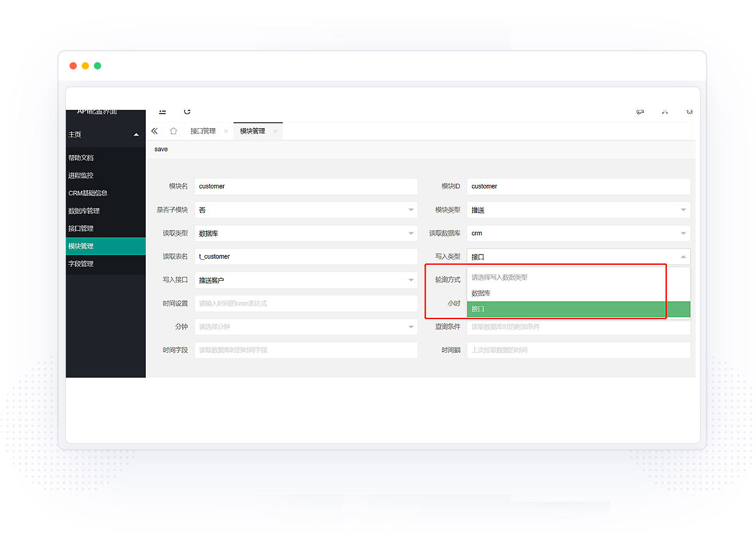Open the 分钟 dropdown
756x537 pixels.
(x=306, y=326)
